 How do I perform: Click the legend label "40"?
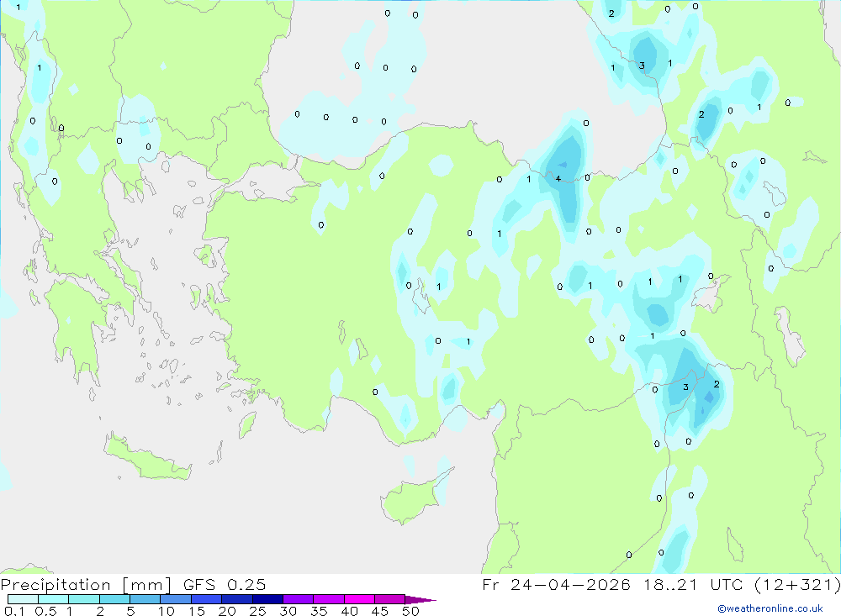(x=349, y=611)
